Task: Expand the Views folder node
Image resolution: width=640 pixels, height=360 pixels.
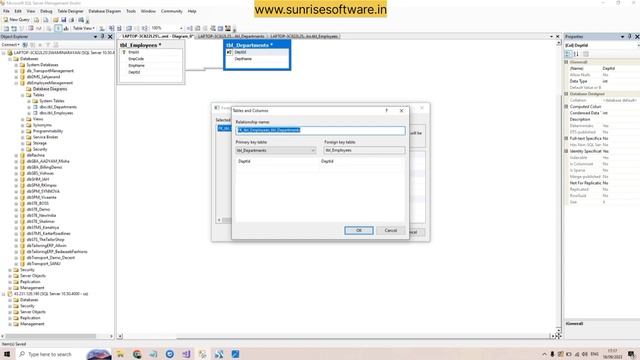Action: click(x=23, y=119)
